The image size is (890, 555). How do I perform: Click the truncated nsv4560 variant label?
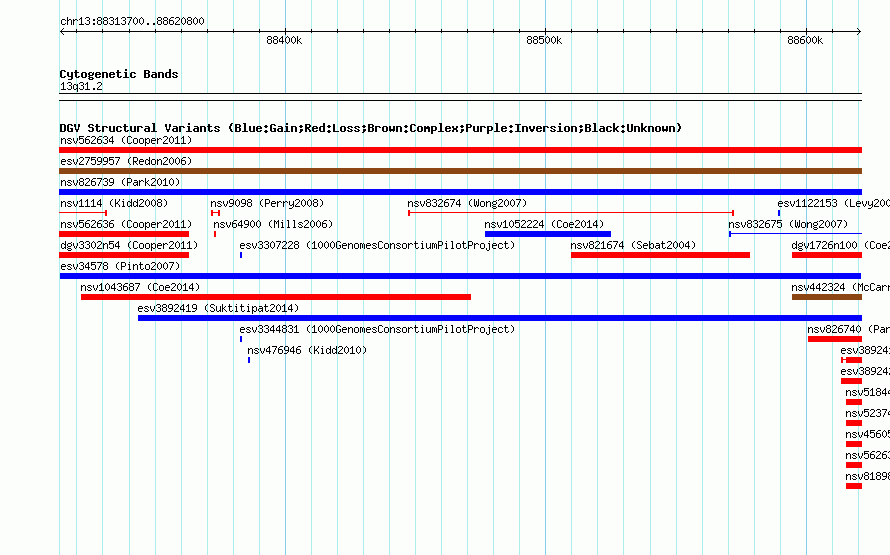tap(867, 434)
